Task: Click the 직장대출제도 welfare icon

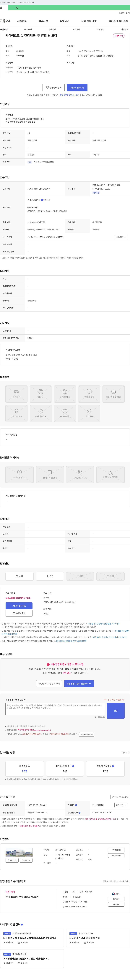Action: tap(40, 414)
